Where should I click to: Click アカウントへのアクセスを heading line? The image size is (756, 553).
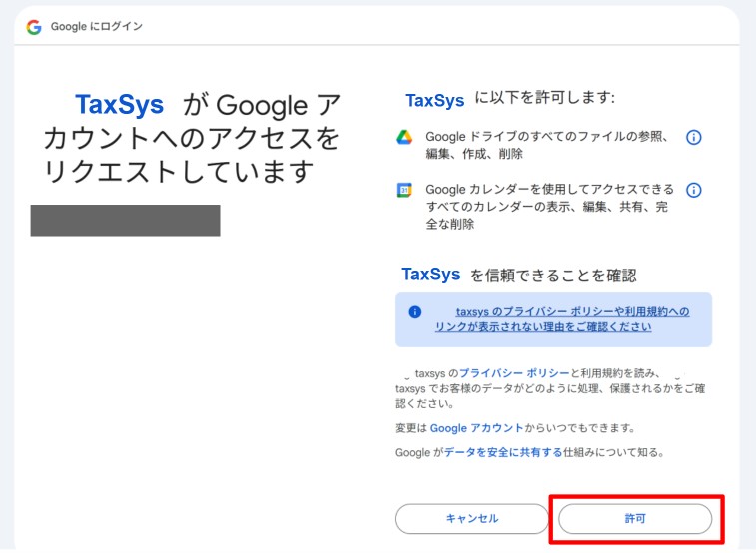[x=192, y=138]
